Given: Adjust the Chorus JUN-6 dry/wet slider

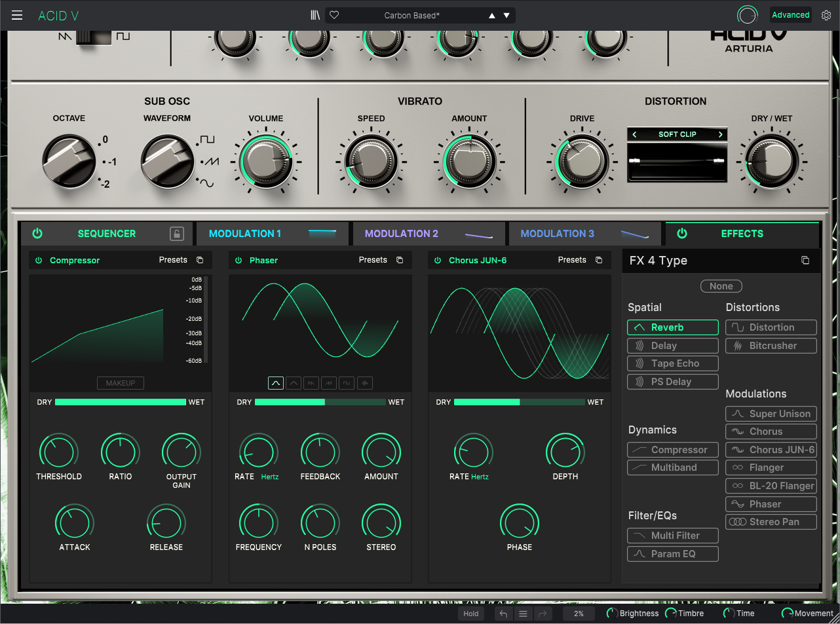Looking at the screenshot, I should (520, 402).
